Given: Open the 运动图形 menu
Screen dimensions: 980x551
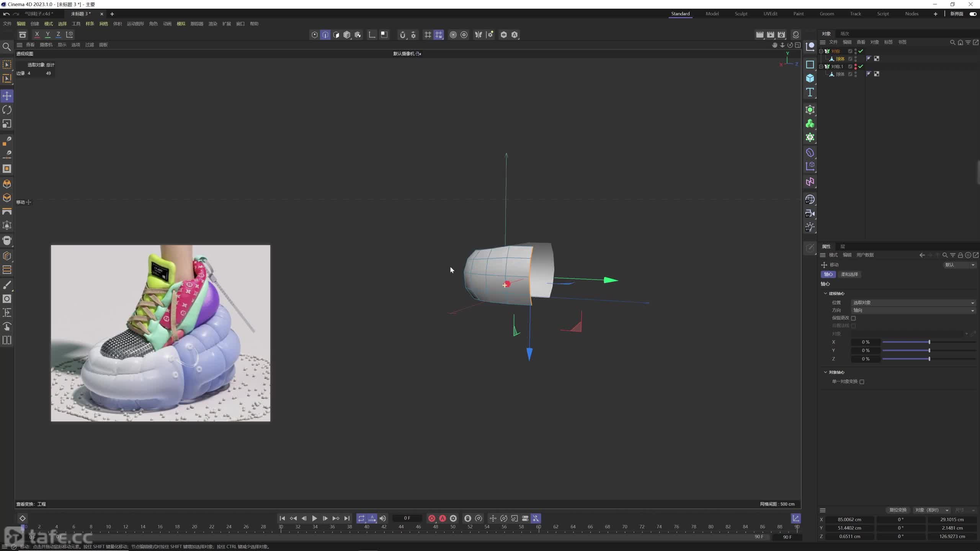Looking at the screenshot, I should point(135,24).
